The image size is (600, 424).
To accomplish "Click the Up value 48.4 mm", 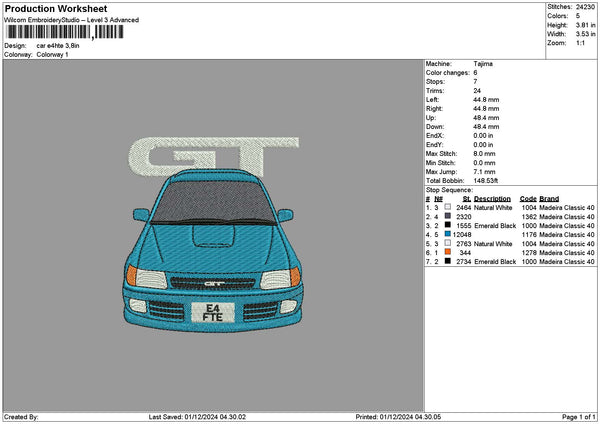I will coord(486,118).
